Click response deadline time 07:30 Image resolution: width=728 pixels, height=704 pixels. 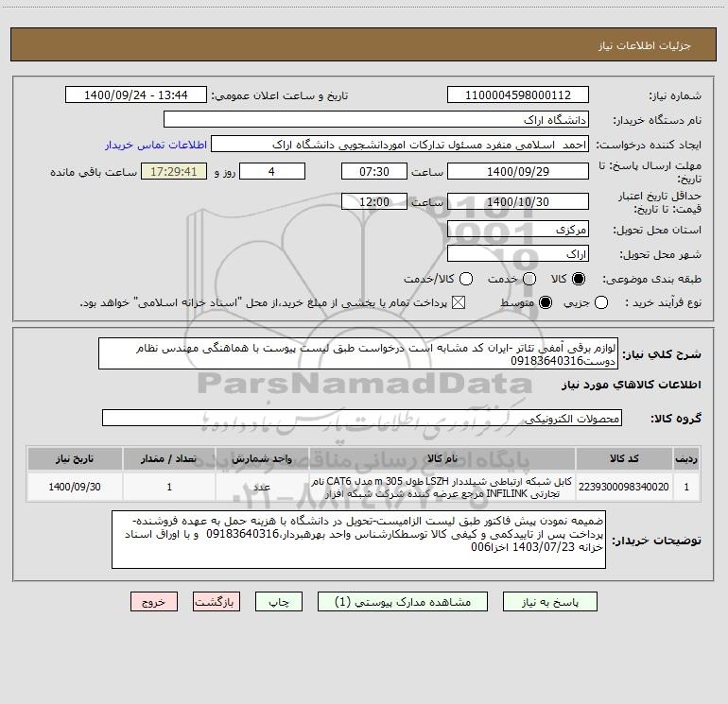(x=374, y=171)
